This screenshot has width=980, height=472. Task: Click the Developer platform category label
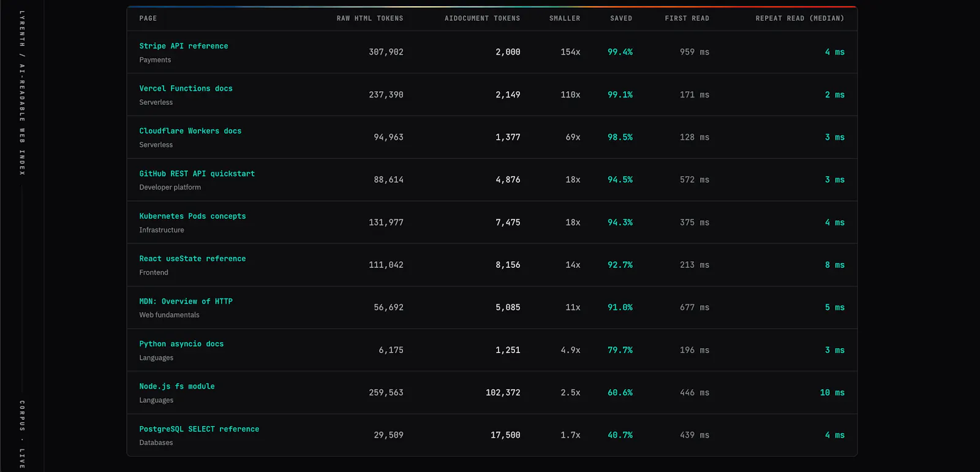[x=170, y=188]
